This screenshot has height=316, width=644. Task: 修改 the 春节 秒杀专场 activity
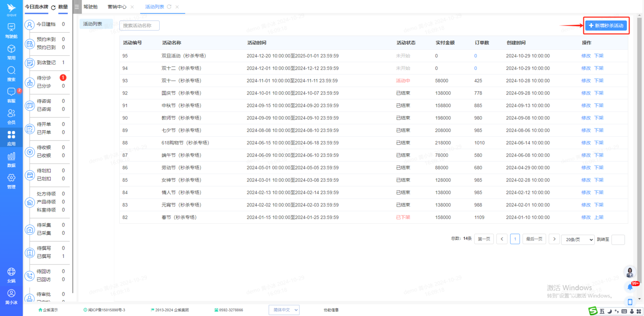pyautogui.click(x=586, y=217)
